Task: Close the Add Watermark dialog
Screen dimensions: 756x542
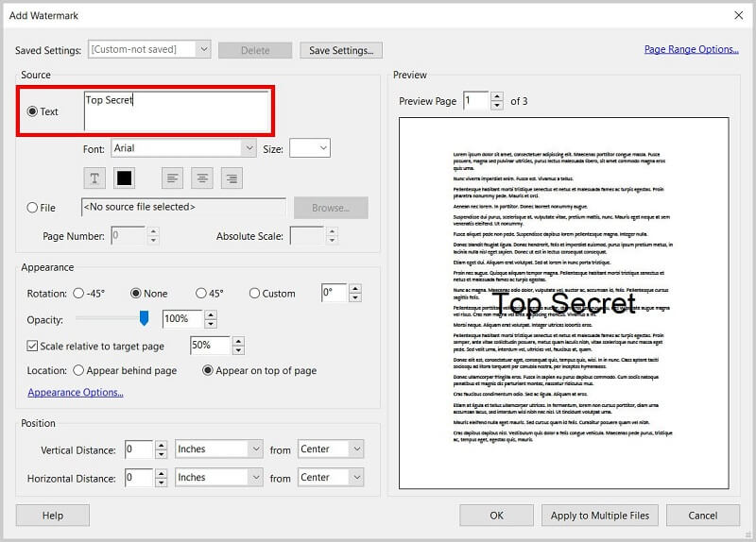Action: (x=738, y=15)
